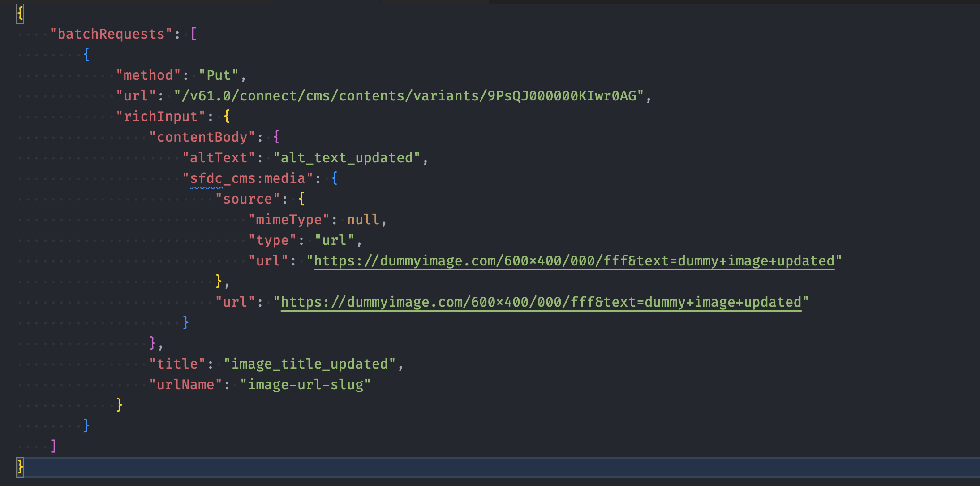Click the "method" key
The height and width of the screenshot is (486, 980).
(x=148, y=75)
